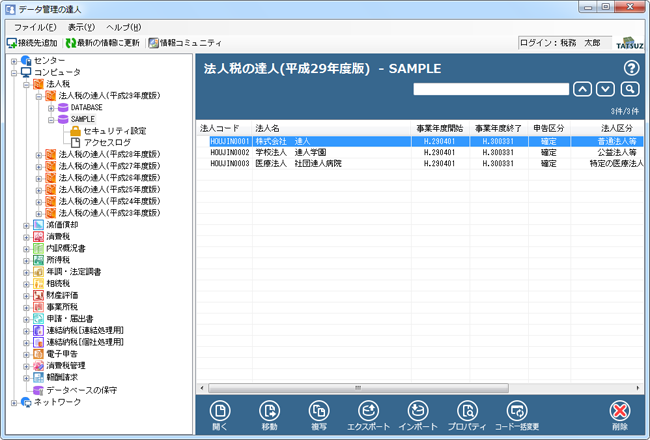Open selected data with the 開く icon
This screenshot has width=650, height=440.
220,411
